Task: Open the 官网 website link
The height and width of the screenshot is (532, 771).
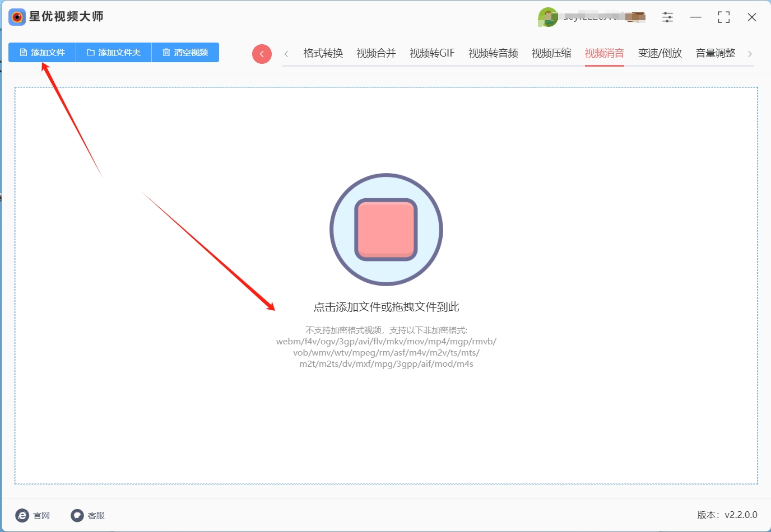Action: (x=33, y=515)
